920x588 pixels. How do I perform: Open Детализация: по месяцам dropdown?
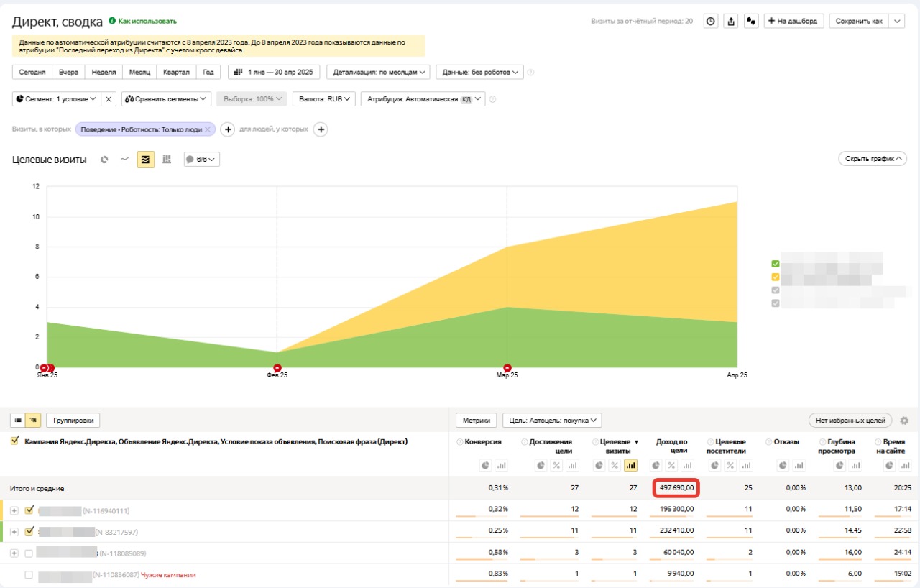[x=378, y=73]
